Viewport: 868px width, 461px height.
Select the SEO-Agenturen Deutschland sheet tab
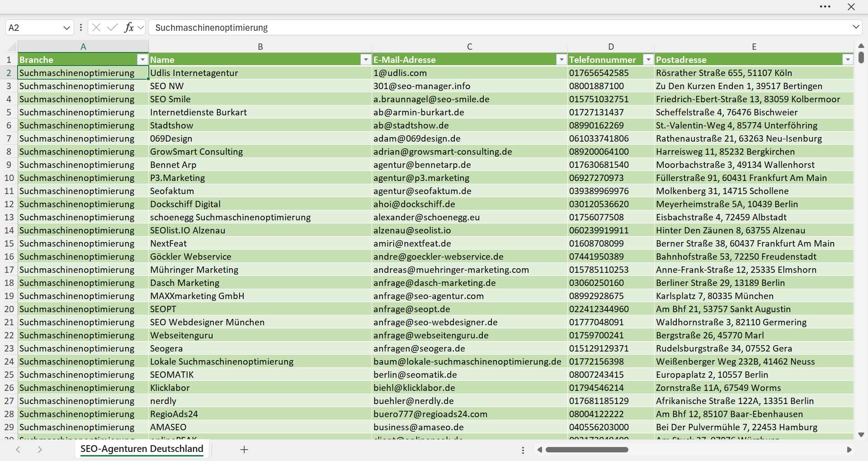click(x=142, y=449)
